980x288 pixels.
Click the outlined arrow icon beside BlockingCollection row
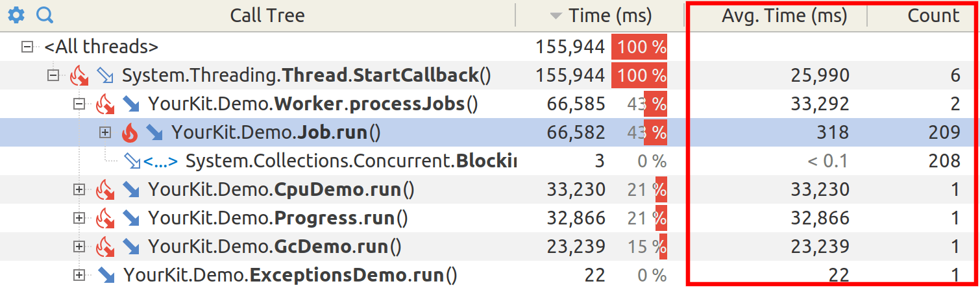pos(132,161)
